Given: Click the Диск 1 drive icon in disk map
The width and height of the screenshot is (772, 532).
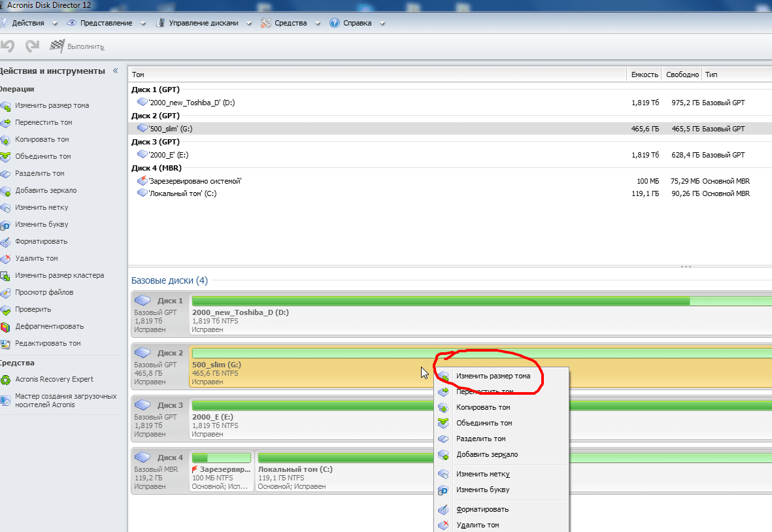Looking at the screenshot, I should (143, 301).
